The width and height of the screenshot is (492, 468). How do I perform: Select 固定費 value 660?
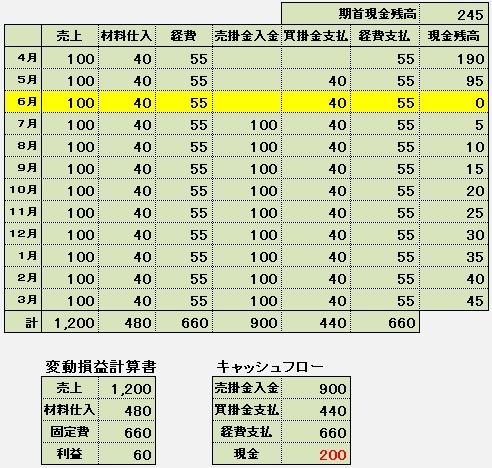click(127, 432)
